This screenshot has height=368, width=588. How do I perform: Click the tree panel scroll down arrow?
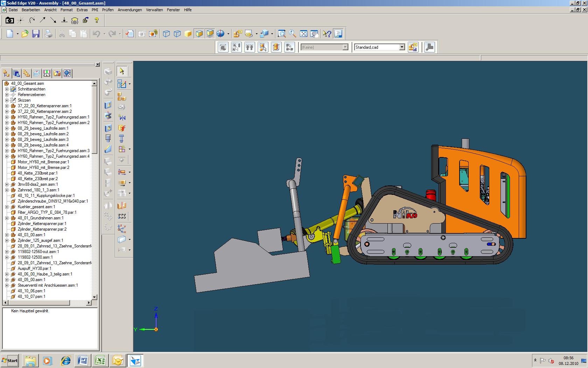point(94,297)
